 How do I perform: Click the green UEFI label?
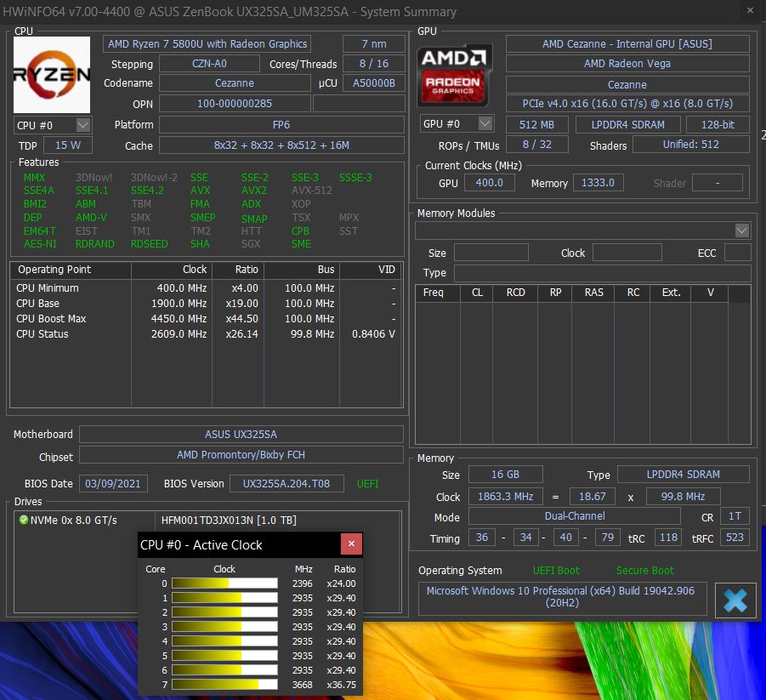367,483
